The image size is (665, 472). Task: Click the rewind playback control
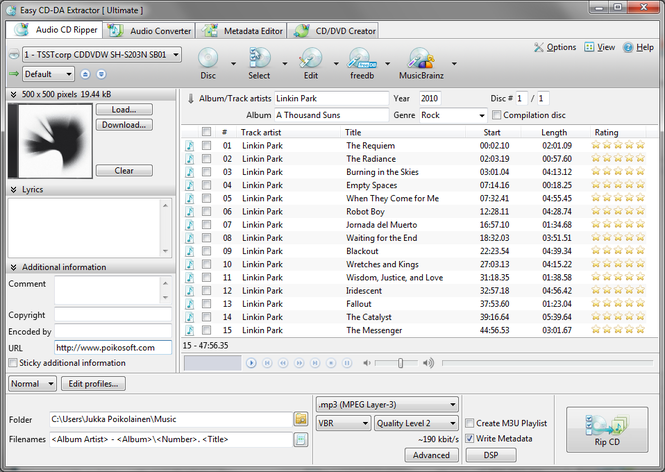[x=283, y=363]
